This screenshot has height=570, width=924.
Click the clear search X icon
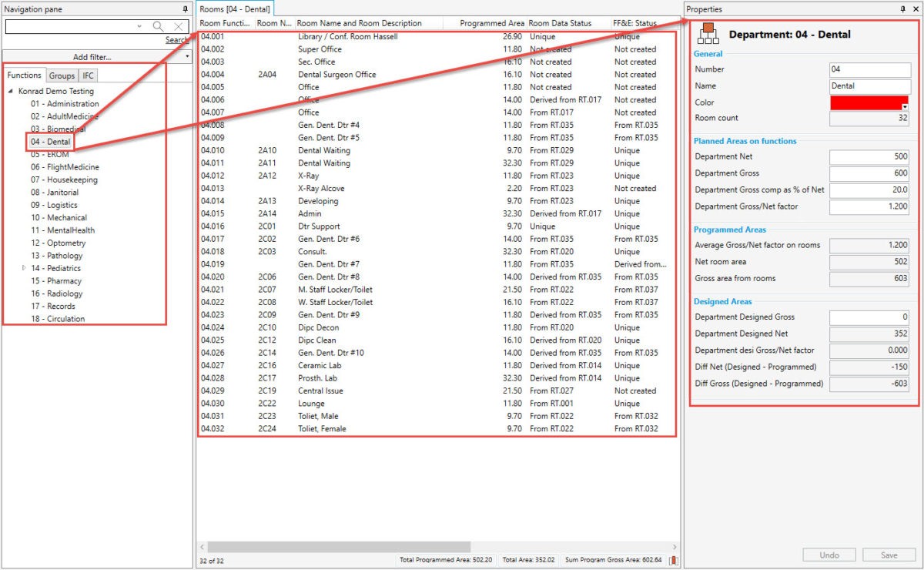pos(178,25)
